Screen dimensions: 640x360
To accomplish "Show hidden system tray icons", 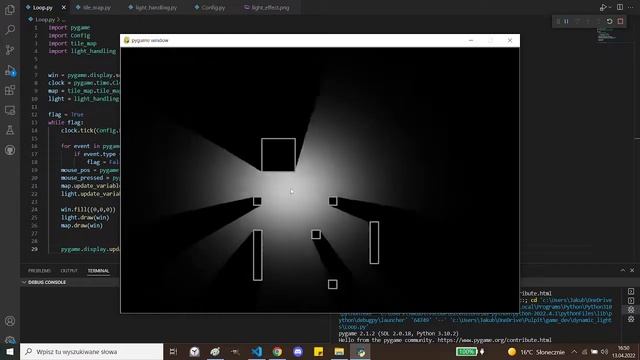I will [x=574, y=351].
